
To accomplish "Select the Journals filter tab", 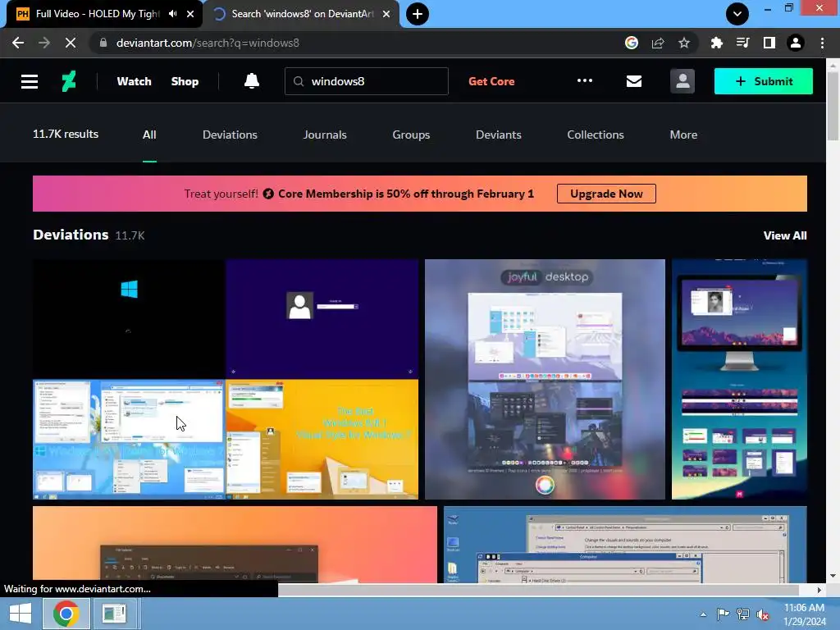I will pos(325,135).
